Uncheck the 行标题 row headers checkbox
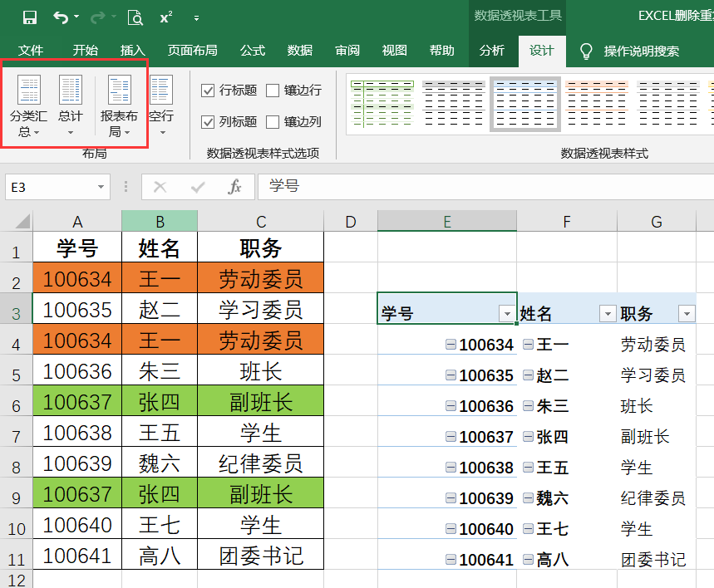This screenshot has height=588, width=714. click(208, 91)
